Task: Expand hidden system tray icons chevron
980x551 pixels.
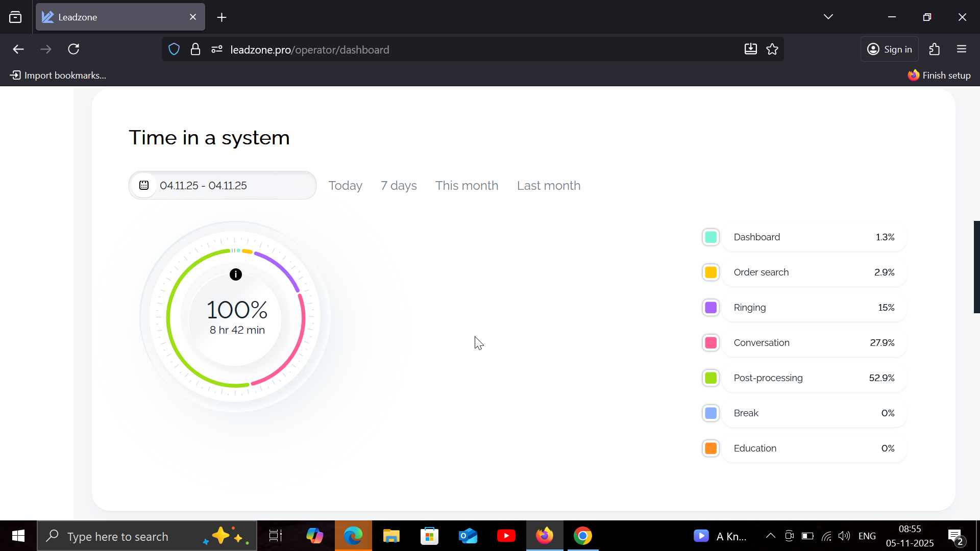Action: pyautogui.click(x=770, y=536)
